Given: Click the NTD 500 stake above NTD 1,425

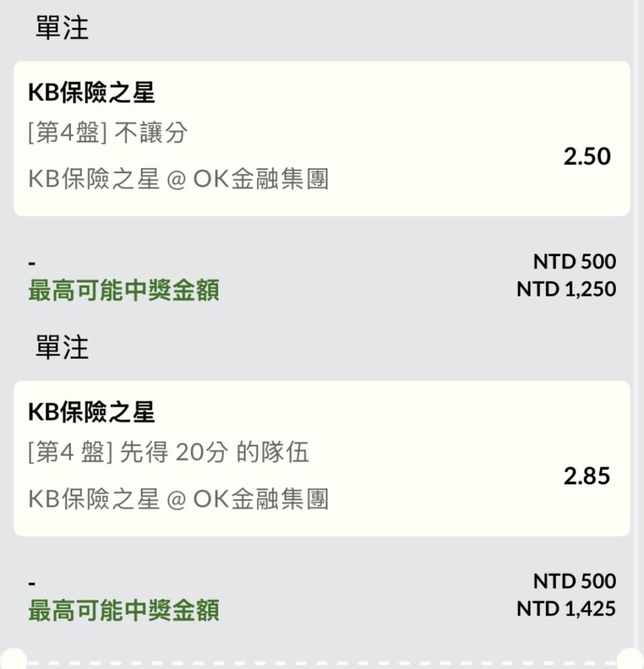Looking at the screenshot, I should click(x=574, y=581).
